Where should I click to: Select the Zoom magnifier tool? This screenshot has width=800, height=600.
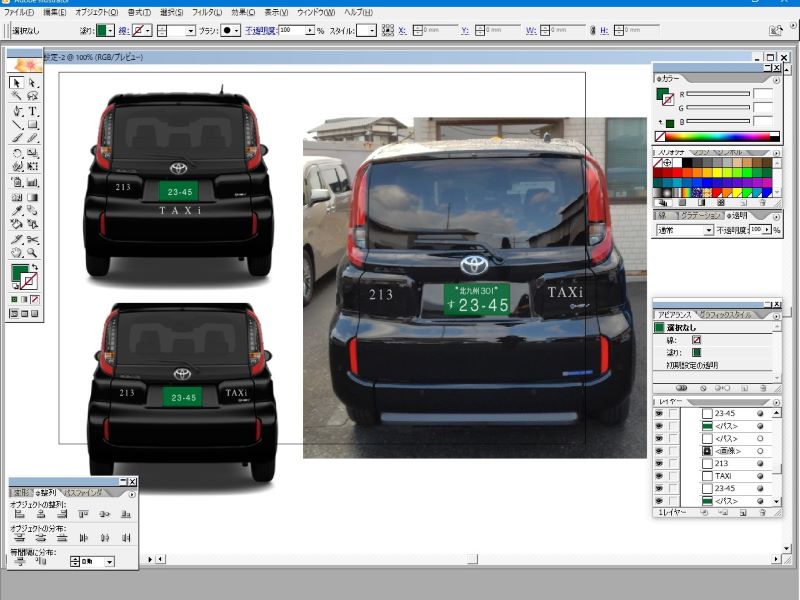(x=32, y=253)
